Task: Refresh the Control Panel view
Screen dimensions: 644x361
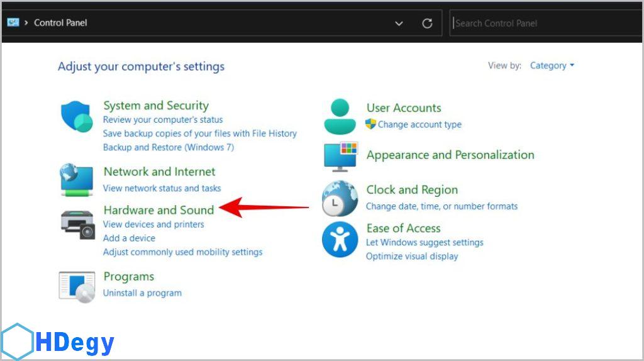Action: click(x=427, y=23)
